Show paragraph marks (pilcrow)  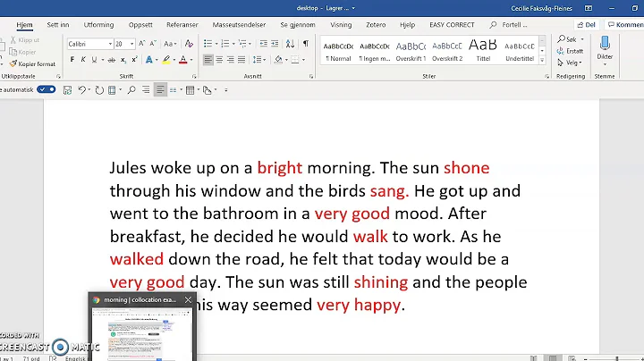point(306,44)
